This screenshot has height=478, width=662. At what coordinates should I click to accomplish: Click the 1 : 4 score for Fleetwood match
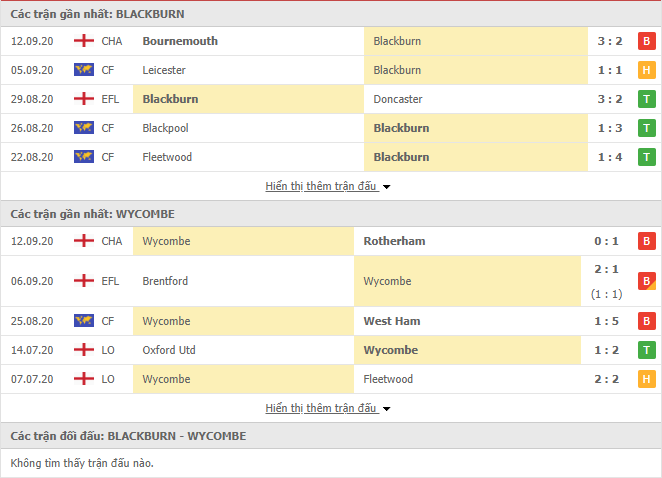pos(610,157)
